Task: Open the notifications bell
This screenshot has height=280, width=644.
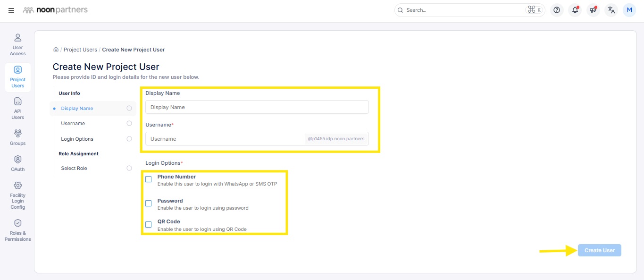Action: coord(575,10)
